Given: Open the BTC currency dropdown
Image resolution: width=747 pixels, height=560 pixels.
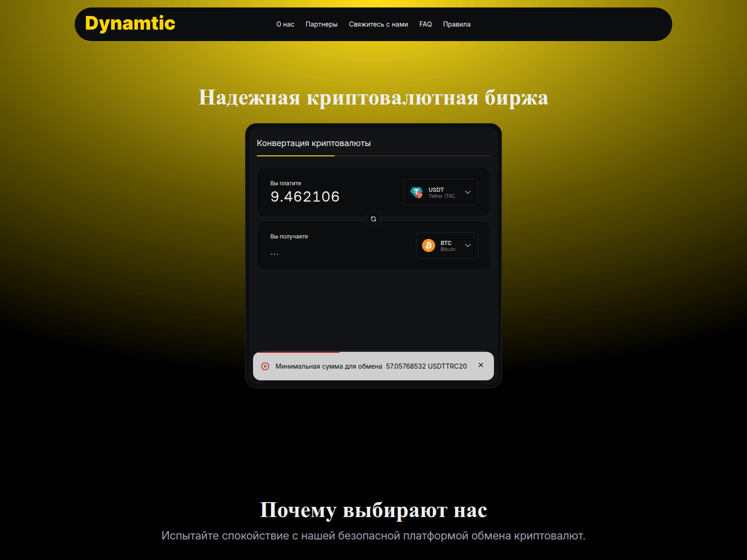Looking at the screenshot, I should (447, 245).
